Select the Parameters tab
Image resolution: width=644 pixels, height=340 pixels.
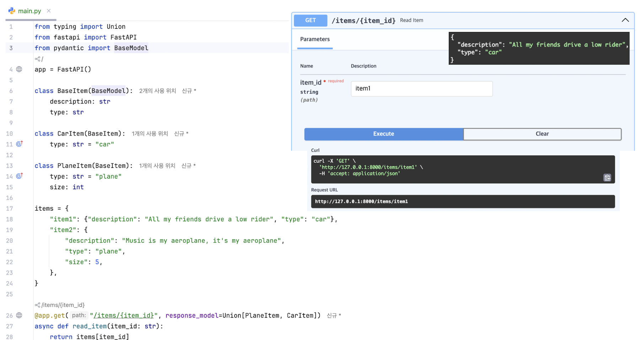(x=315, y=39)
